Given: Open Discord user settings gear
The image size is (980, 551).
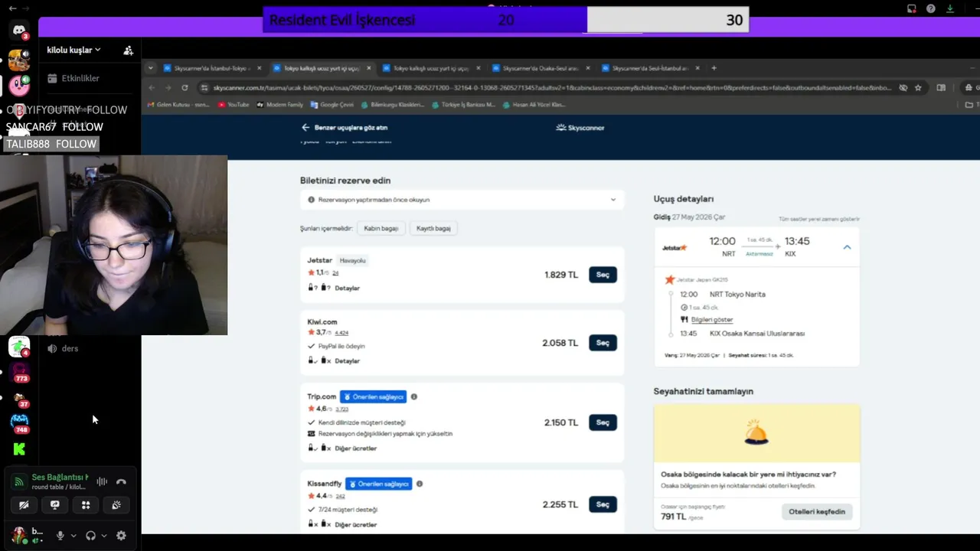Looking at the screenshot, I should [x=121, y=536].
